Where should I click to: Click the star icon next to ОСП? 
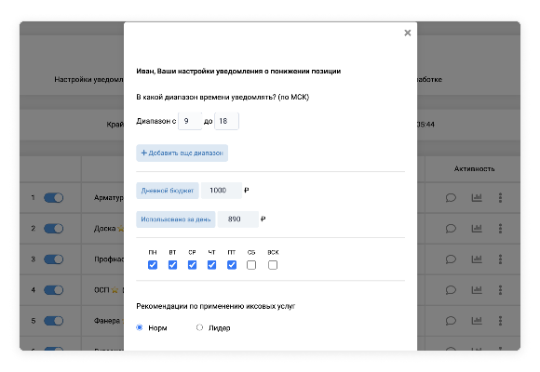point(115,290)
